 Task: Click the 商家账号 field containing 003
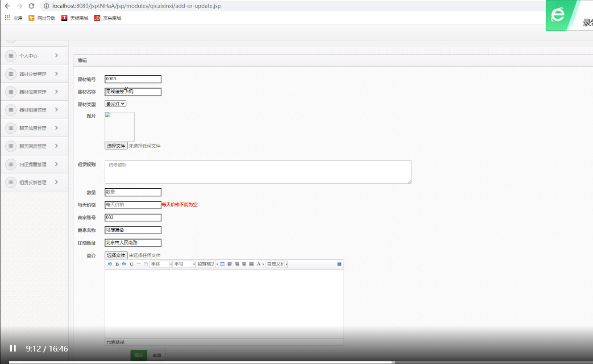[x=133, y=217]
